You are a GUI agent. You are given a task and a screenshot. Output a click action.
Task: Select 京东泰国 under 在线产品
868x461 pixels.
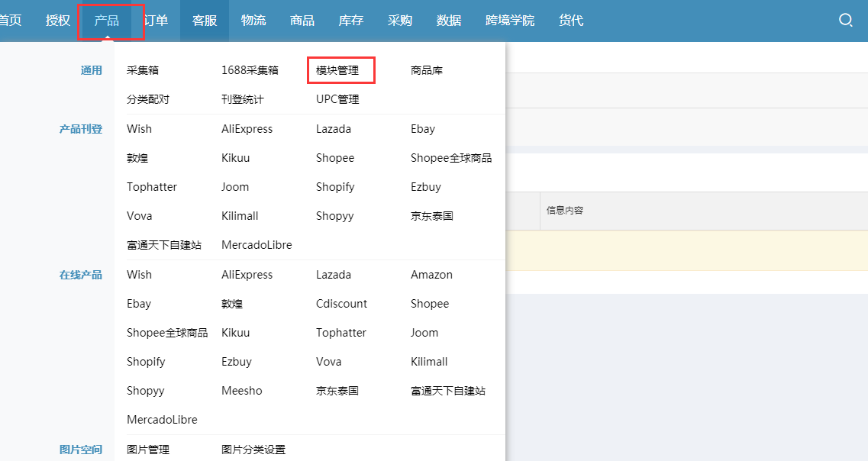pos(337,392)
